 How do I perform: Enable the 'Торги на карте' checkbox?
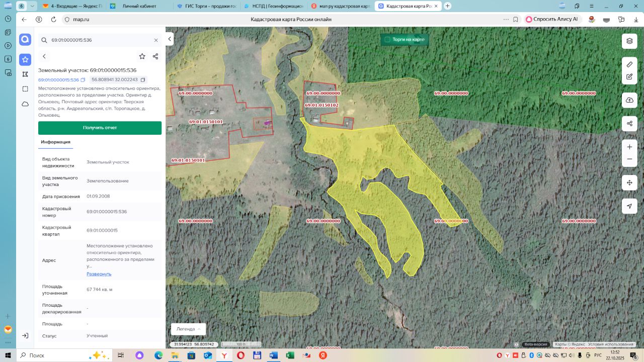pyautogui.click(x=387, y=39)
